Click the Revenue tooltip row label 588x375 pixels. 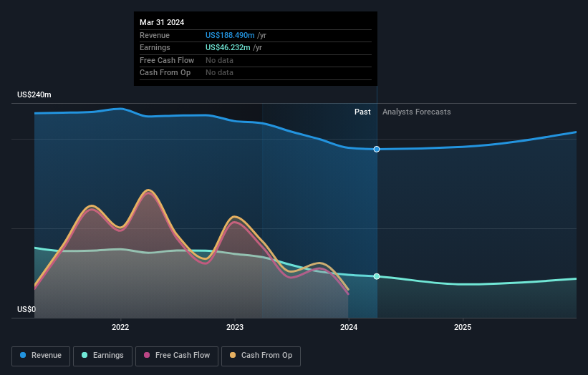155,35
